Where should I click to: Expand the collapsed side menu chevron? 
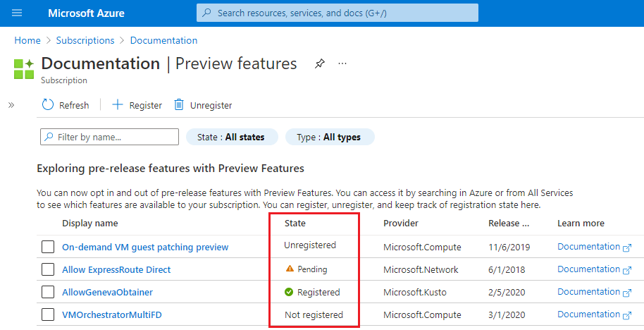pyautogui.click(x=11, y=105)
